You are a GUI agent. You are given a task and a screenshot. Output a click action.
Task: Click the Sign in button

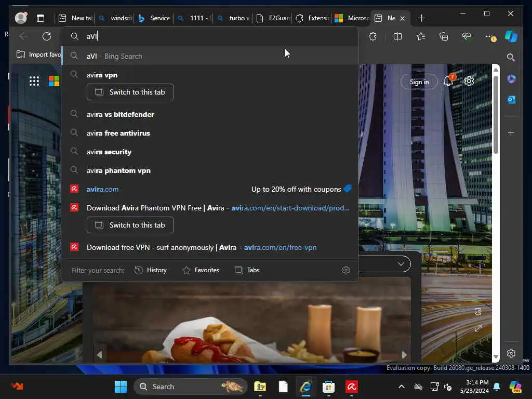coord(419,82)
